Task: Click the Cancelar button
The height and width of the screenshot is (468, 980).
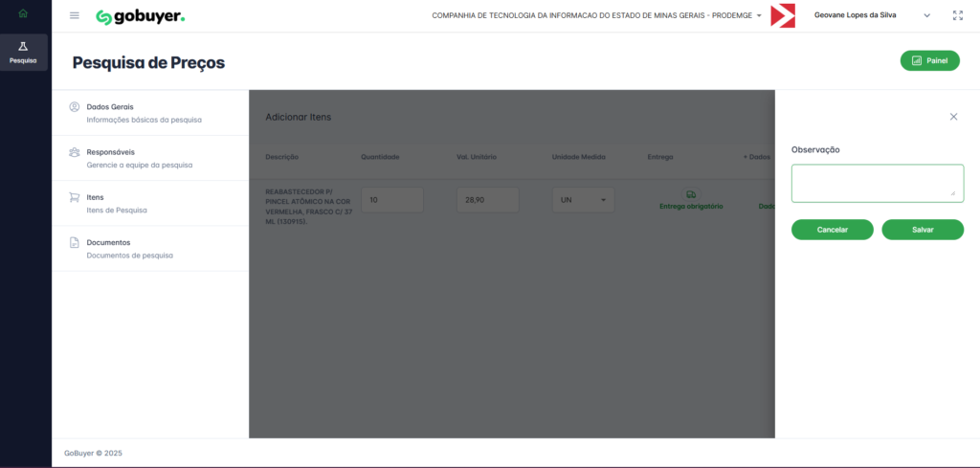Action: coord(832,230)
